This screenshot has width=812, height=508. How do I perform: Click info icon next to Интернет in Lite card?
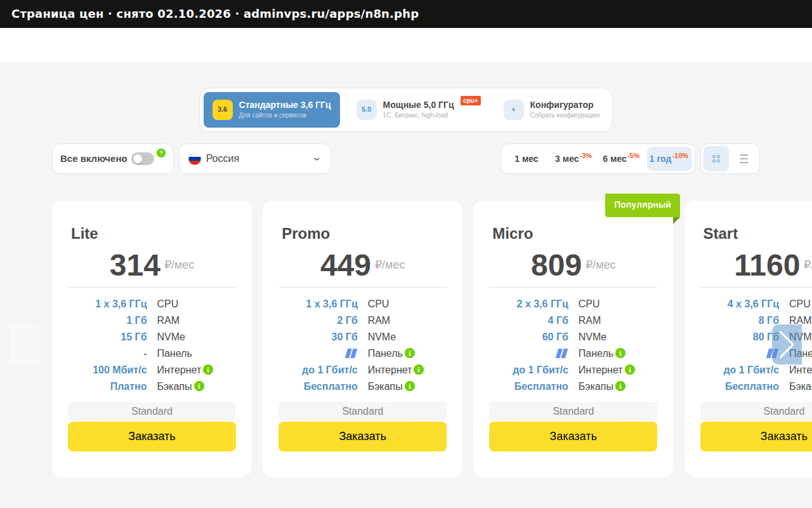tap(208, 370)
